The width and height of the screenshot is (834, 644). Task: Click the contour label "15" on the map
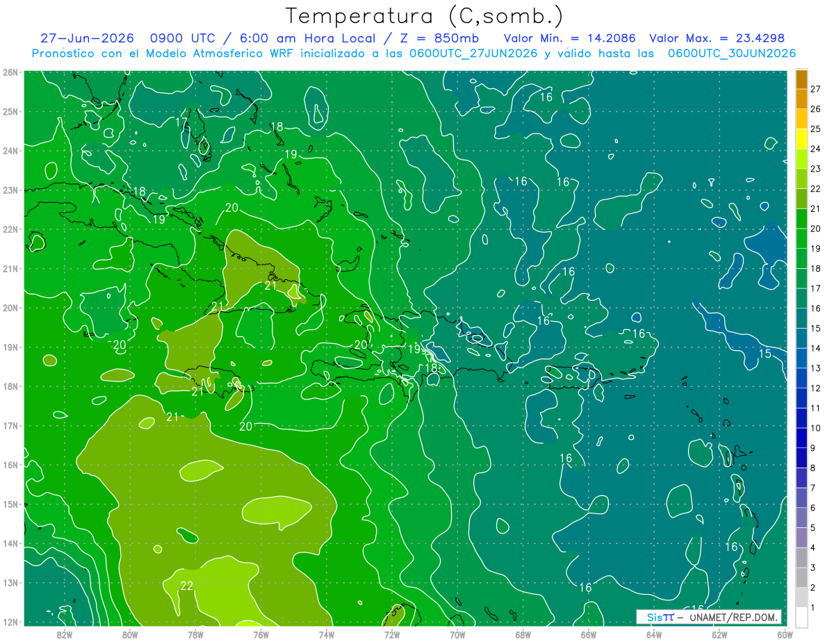coord(764,354)
